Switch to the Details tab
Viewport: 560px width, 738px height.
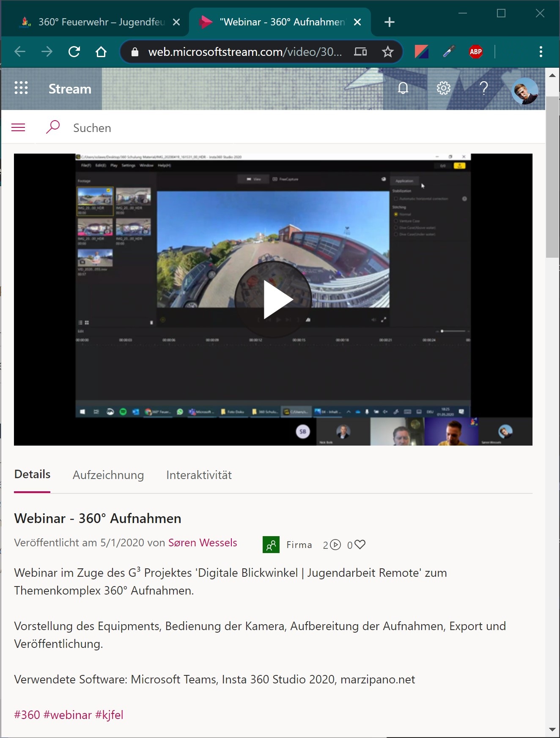[x=32, y=474]
